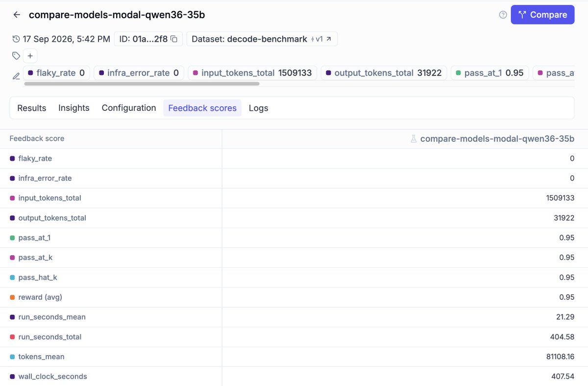View the Logs tab

258,108
